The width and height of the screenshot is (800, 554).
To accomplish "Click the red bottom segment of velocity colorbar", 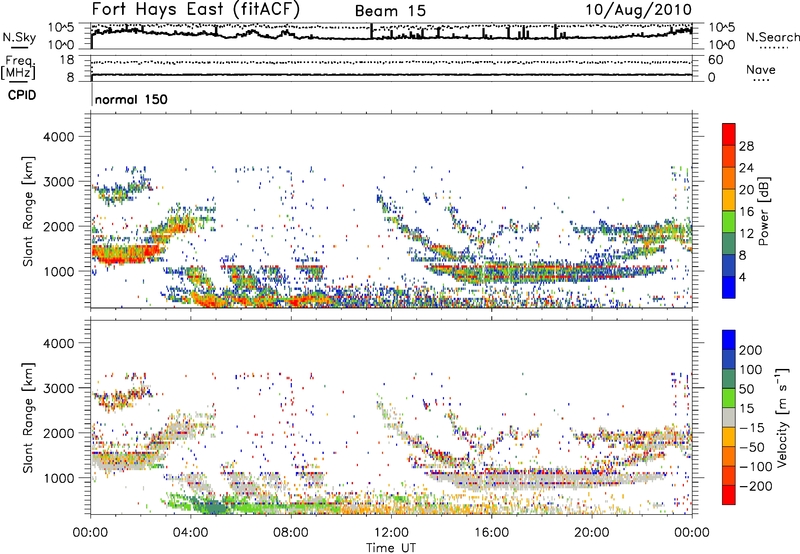I will point(729,495).
